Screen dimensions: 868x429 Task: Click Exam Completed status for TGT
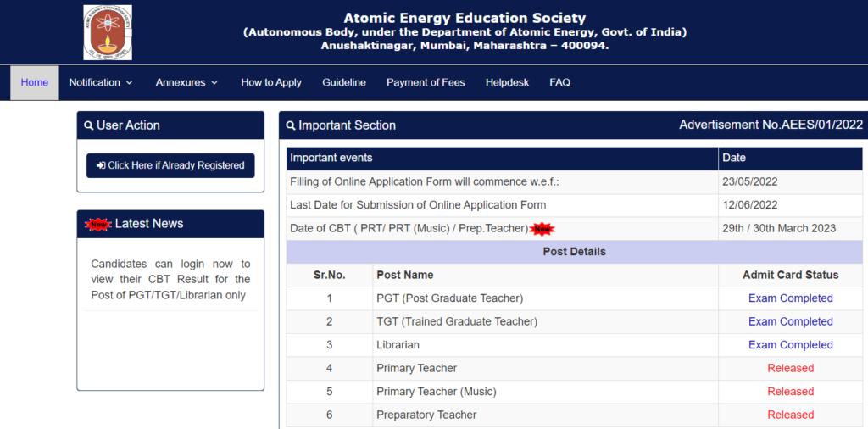pyautogui.click(x=791, y=321)
